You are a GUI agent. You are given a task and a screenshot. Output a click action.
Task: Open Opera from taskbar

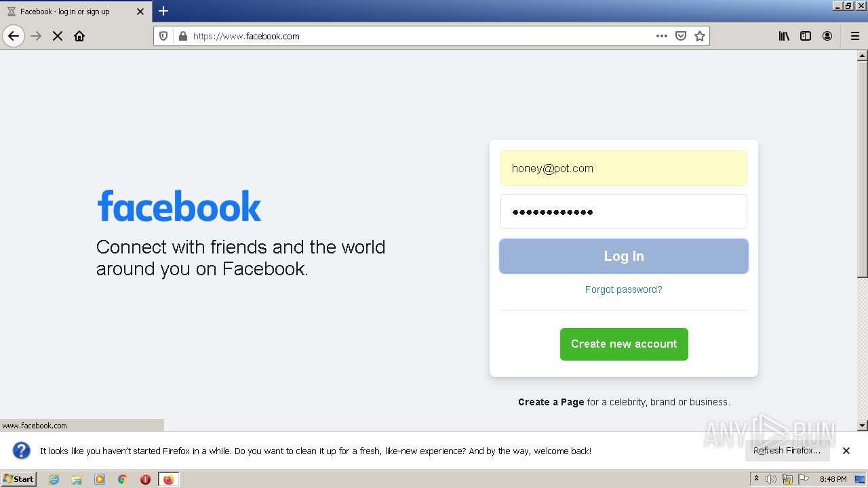[145, 479]
